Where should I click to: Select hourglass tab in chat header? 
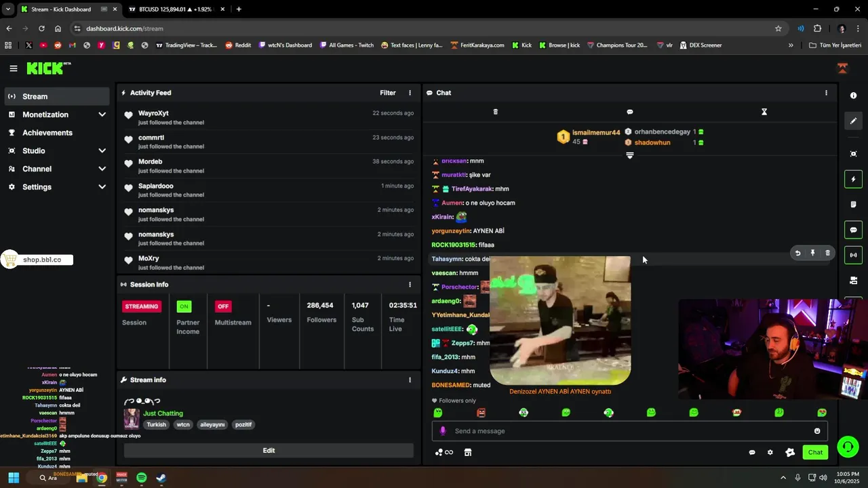tap(764, 112)
